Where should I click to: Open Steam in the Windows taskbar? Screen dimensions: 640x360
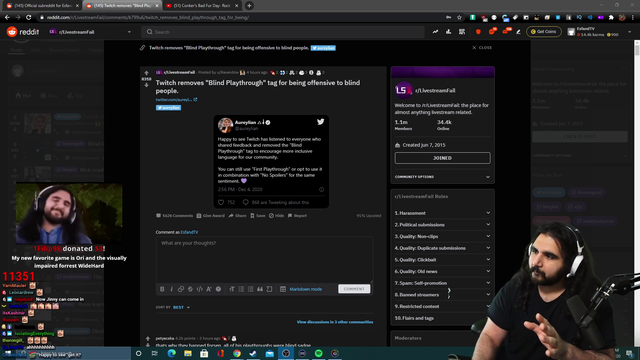click(253, 353)
